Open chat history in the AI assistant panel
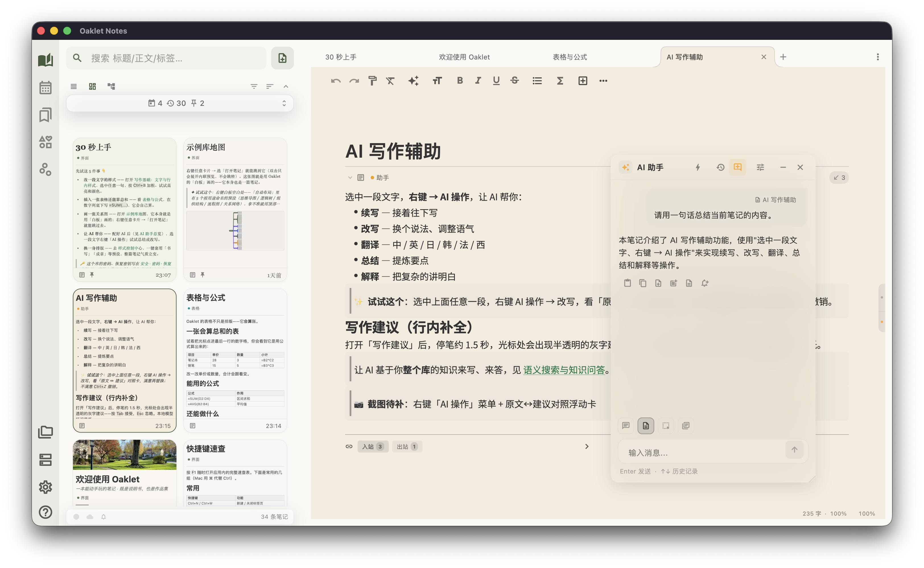The image size is (924, 568). 720,167
